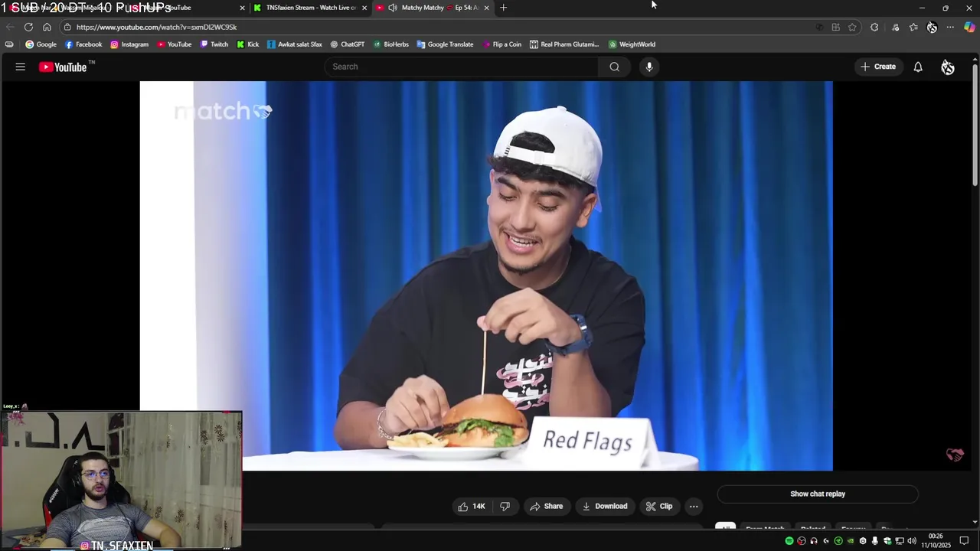Open browser extensions puzzle icon
This screenshot has width=980, height=551.
coord(874,27)
